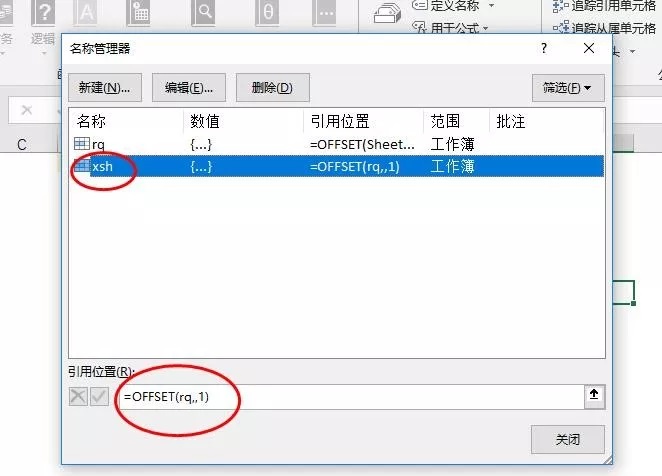Screen dimensions: 662x476
Task: Click the Lookup and Reference ribbon icon
Action: [204, 13]
